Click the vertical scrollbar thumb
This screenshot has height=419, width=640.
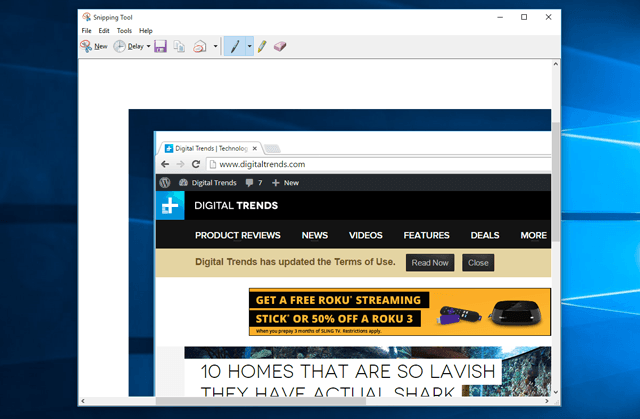[x=556, y=182]
